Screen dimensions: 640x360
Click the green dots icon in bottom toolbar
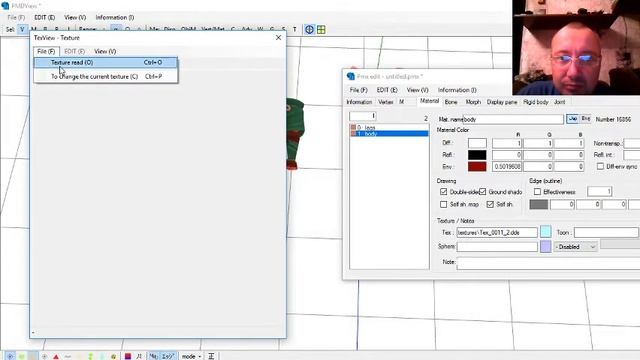pyautogui.click(x=91, y=356)
